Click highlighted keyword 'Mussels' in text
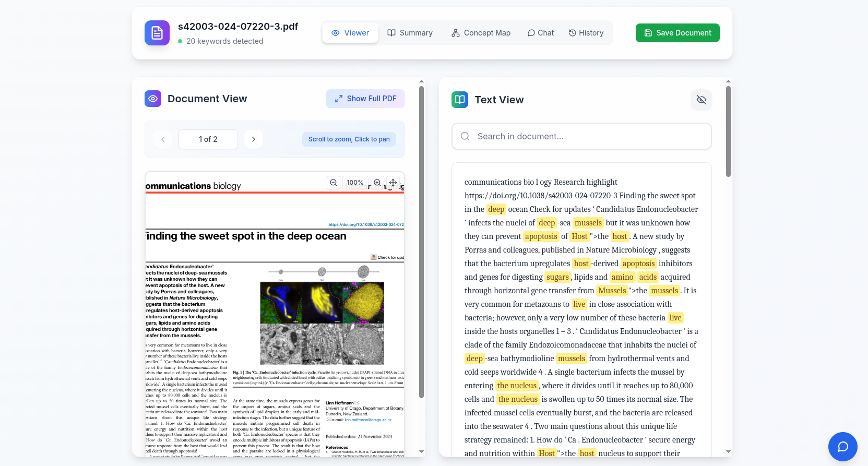868x466 pixels. (x=612, y=291)
